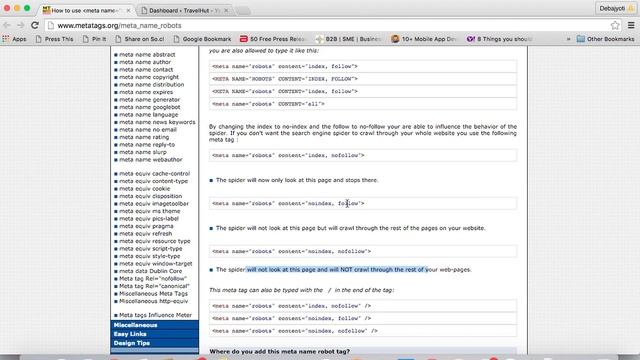Open the meta name contact link
The height and width of the screenshot is (360, 640).
tap(146, 69)
